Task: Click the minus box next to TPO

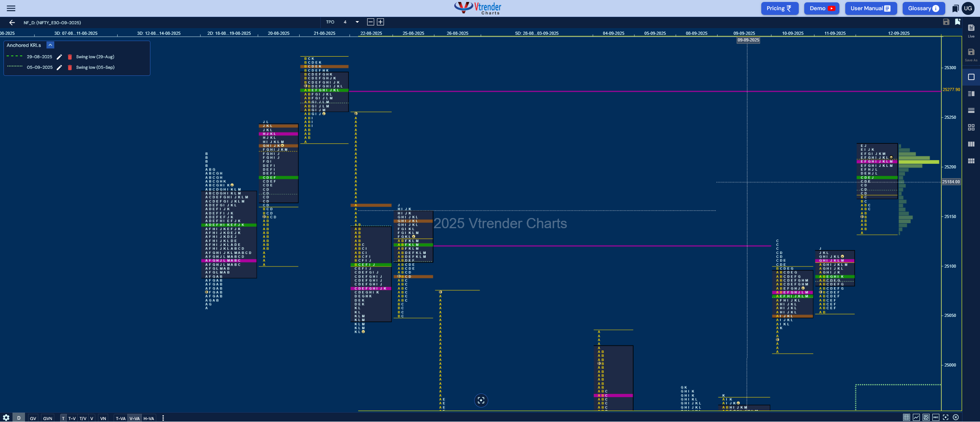Action: tap(371, 22)
